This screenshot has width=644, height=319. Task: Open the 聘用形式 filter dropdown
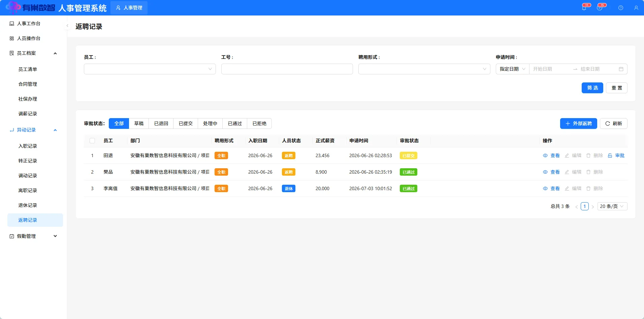424,69
